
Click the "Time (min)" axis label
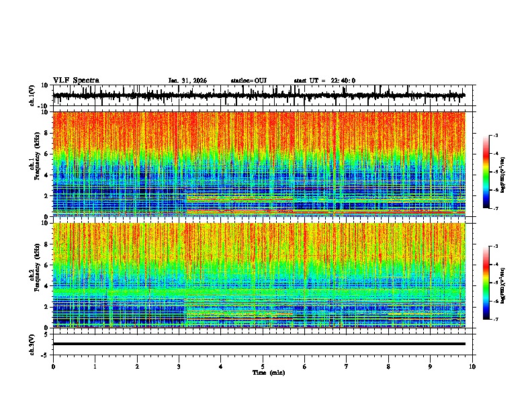(269, 373)
